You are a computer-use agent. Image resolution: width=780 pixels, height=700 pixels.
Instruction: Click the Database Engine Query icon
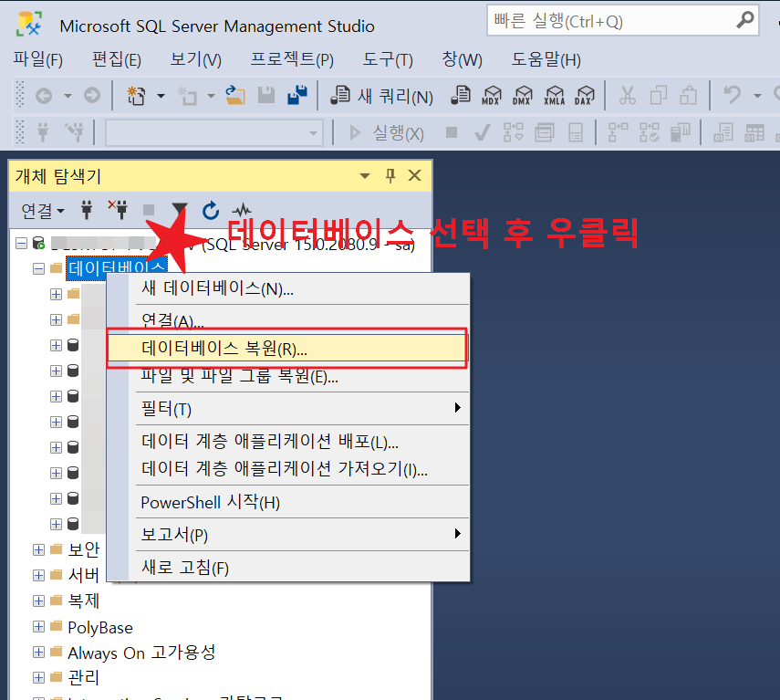click(461, 95)
